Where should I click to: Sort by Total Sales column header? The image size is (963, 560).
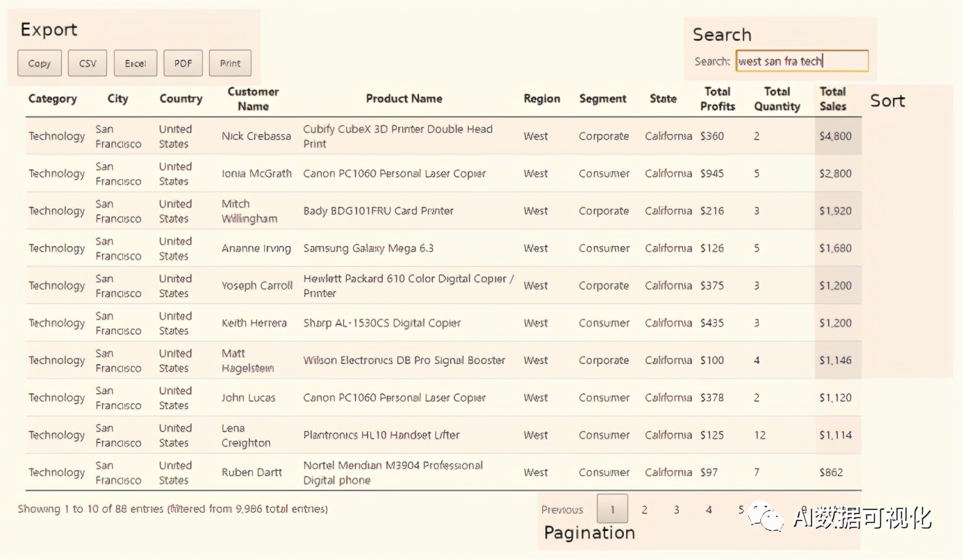[832, 99]
